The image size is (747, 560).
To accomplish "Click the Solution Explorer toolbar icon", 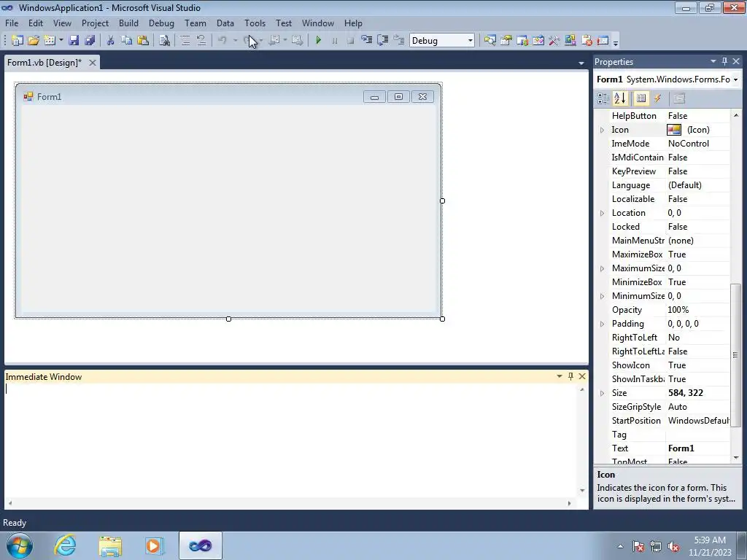I will click(489, 41).
